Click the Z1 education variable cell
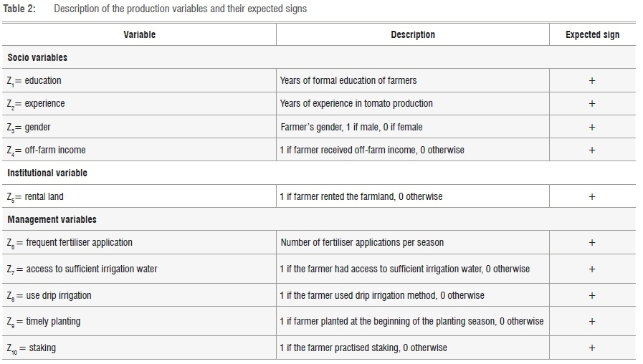 (x=34, y=80)
